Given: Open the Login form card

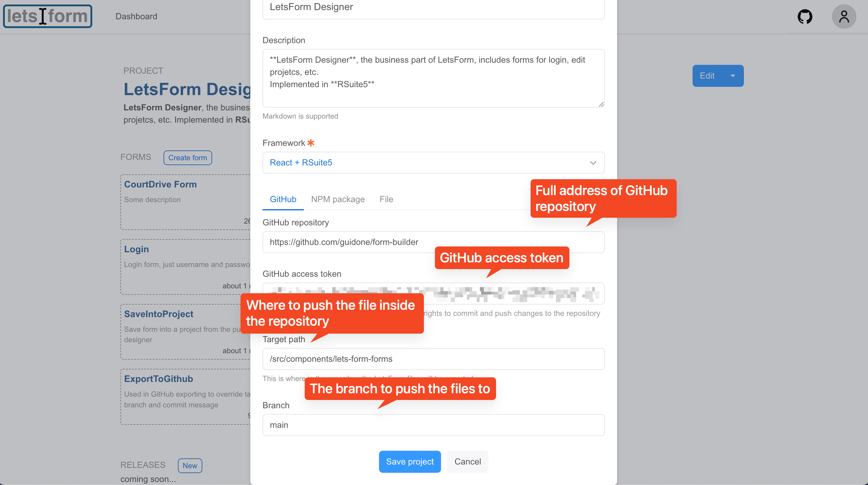Looking at the screenshot, I should tap(186, 267).
